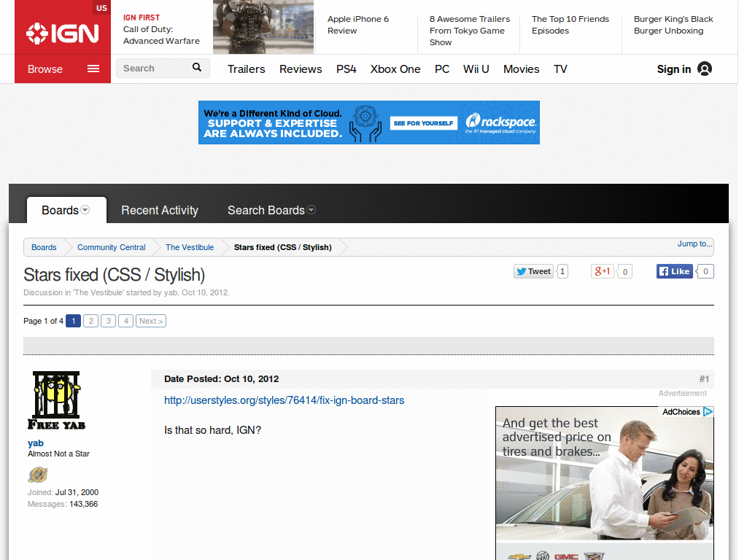Open the Jump to... menu
The height and width of the screenshot is (560, 747).
[x=694, y=244]
